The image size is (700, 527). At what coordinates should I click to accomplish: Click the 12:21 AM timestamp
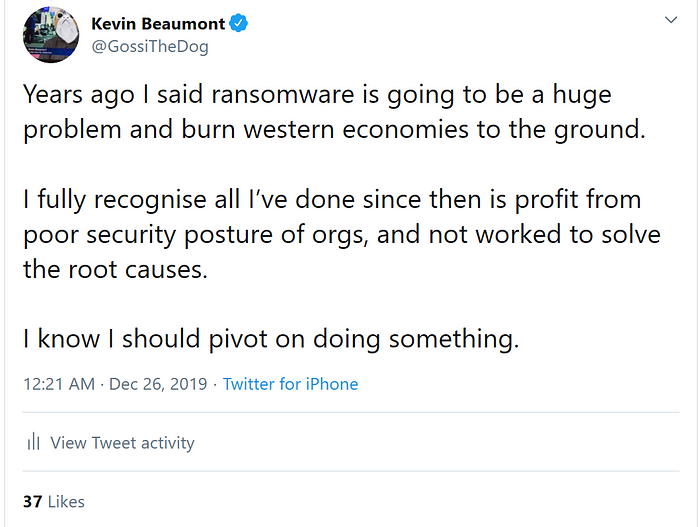pos(59,384)
